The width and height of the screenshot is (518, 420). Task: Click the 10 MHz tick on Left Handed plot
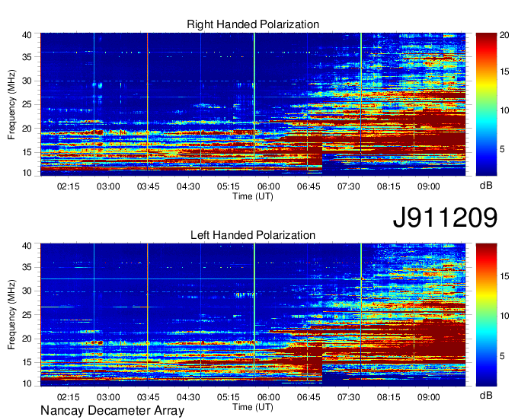pyautogui.click(x=27, y=383)
